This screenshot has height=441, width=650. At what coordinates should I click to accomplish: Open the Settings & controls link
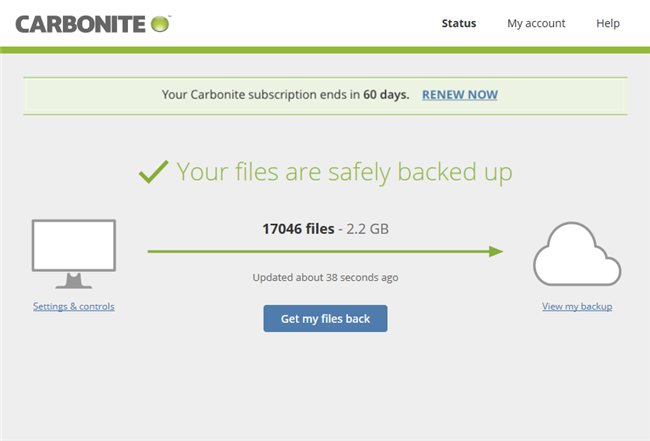click(x=74, y=306)
